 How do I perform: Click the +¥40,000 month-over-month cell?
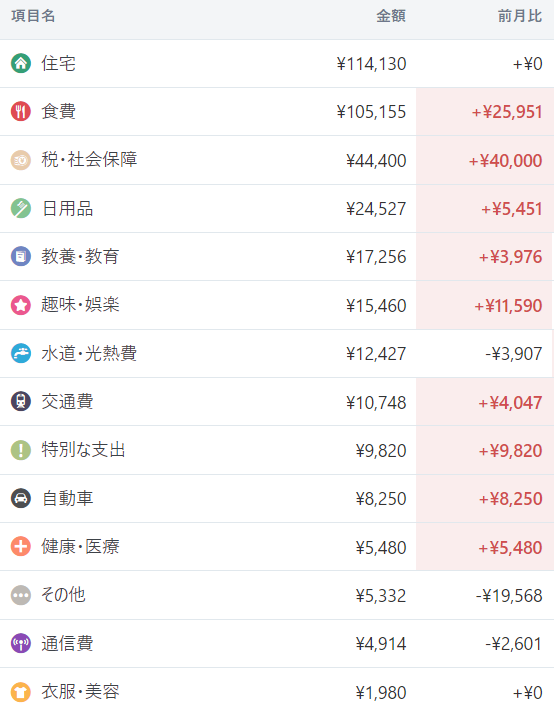(506, 161)
